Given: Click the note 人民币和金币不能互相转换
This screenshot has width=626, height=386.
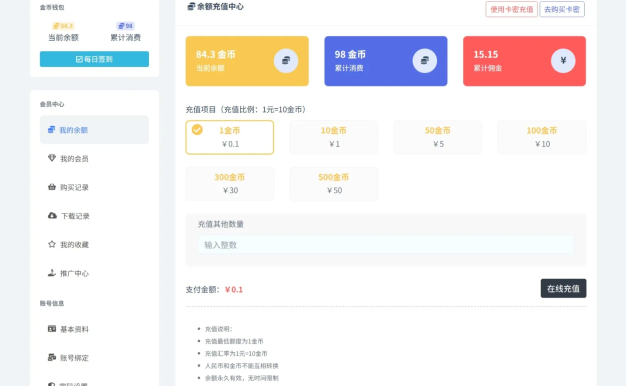Looking at the screenshot, I should tap(242, 366).
